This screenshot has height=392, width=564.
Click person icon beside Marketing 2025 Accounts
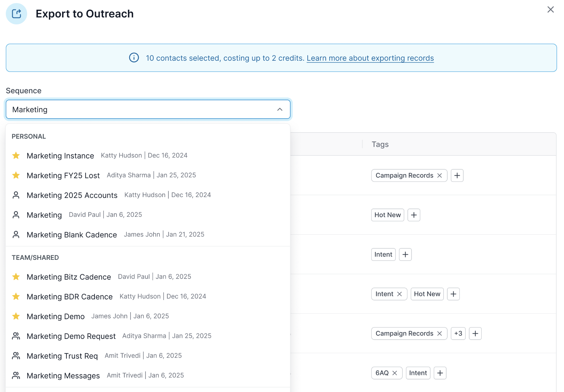click(16, 195)
